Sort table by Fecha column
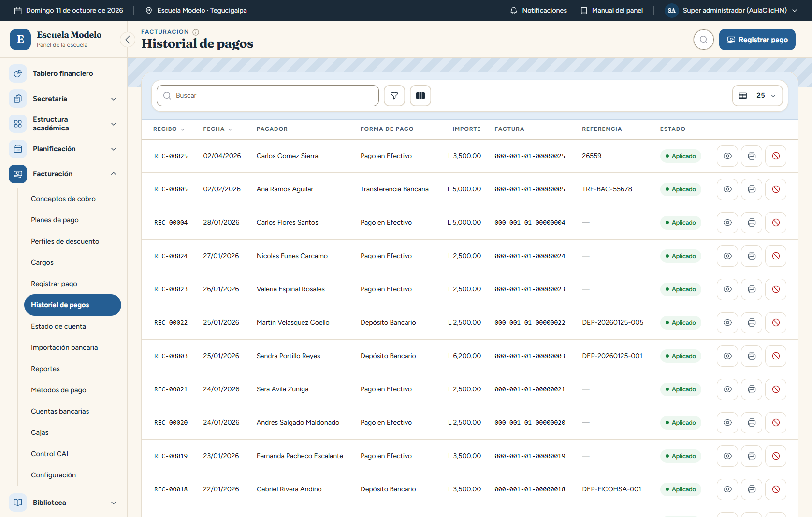Viewport: 812px width, 517px height. tap(217, 129)
